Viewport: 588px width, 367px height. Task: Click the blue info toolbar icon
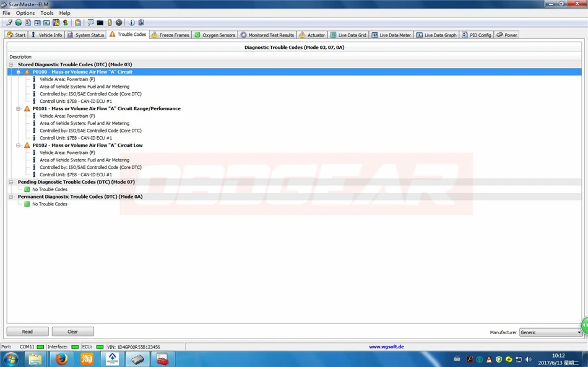(132, 23)
